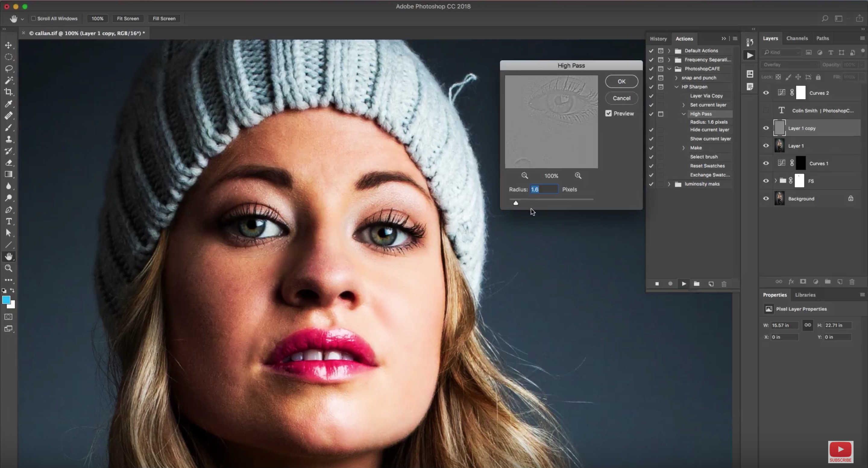Open the Properties tab
This screenshot has width=868, height=468.
(x=775, y=295)
